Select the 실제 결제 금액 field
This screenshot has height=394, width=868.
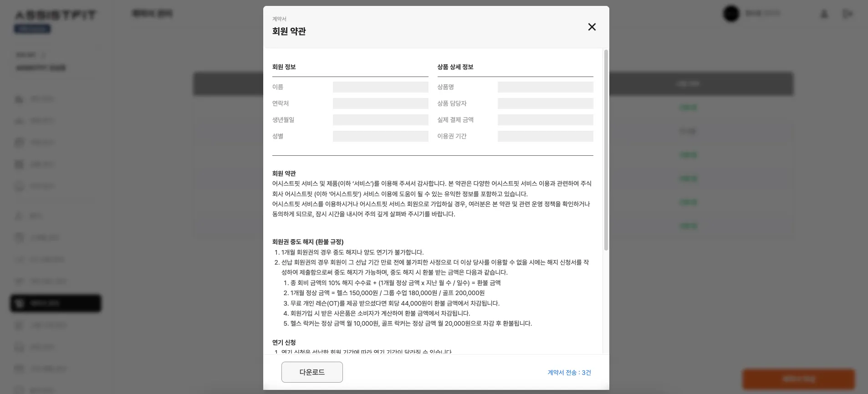[545, 120]
